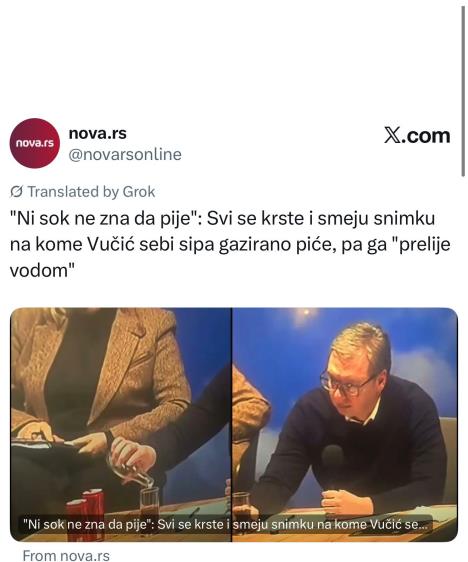Click the X.com logo
468x562 pixels.
417,135
